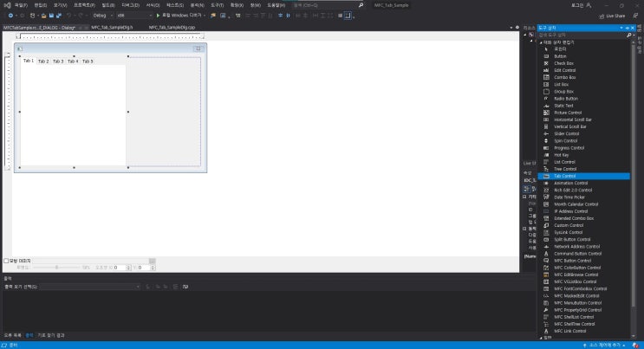Choose the Custom Control toolbox item
The image size is (644, 349).
(584, 225)
